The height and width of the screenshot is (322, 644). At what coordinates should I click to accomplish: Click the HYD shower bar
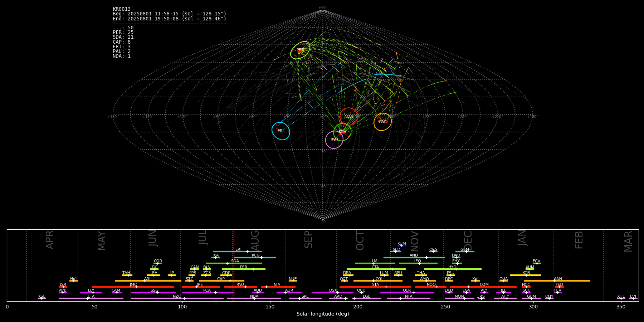pyautogui.click(x=453, y=269)
